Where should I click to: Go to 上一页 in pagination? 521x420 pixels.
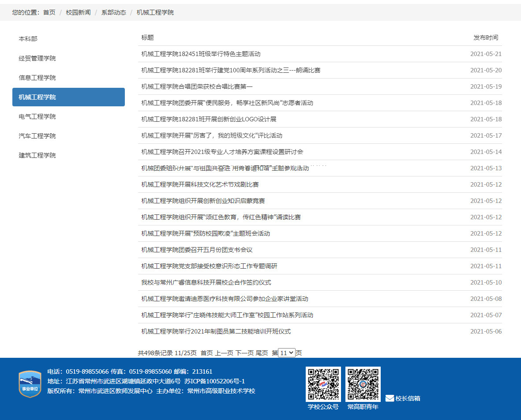(x=224, y=353)
